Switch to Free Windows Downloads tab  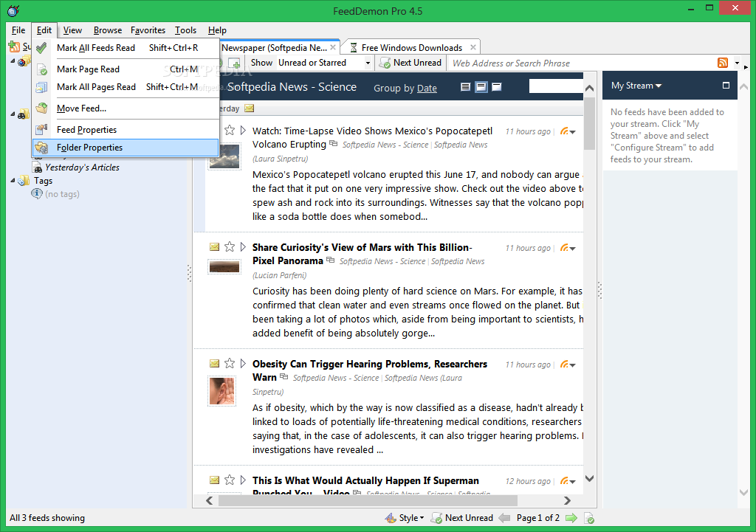pos(412,48)
